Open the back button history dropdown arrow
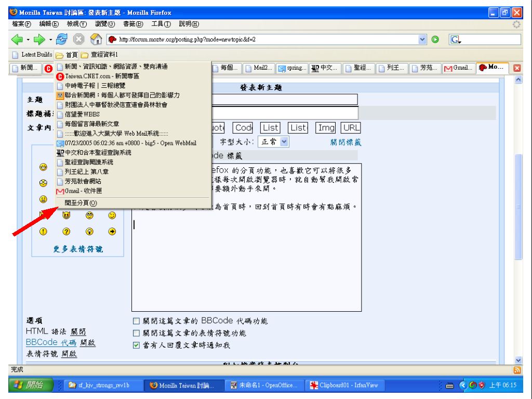The height and width of the screenshot is (399, 532). coord(28,39)
